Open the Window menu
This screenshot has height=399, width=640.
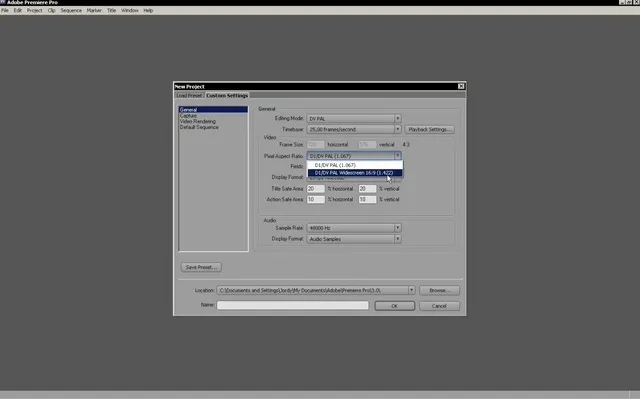(x=129, y=11)
